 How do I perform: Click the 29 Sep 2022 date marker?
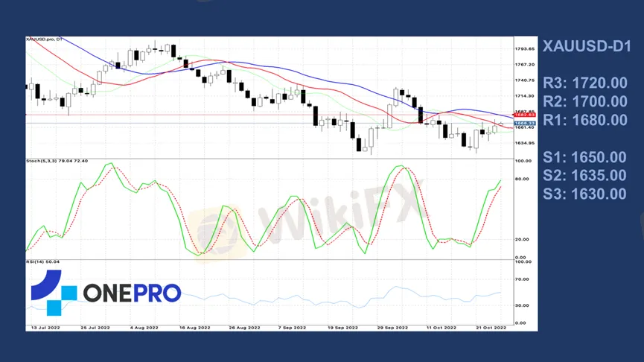coord(392,328)
